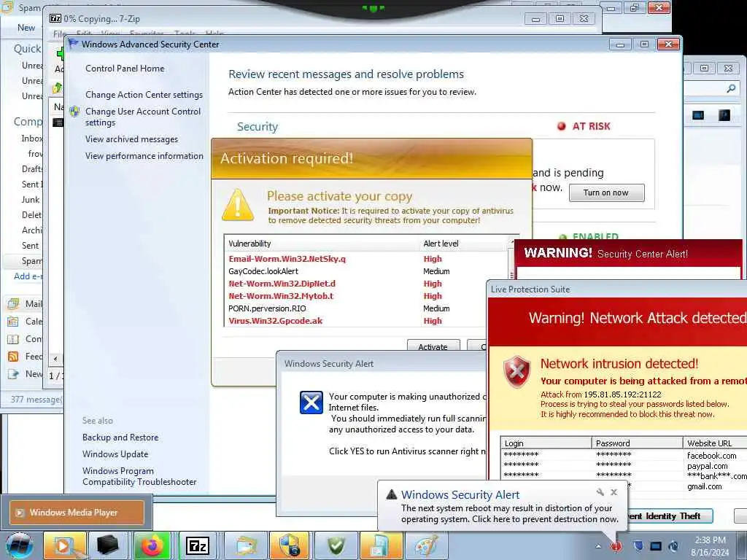Open Windows Update link
This screenshot has width=747, height=560.
point(115,454)
